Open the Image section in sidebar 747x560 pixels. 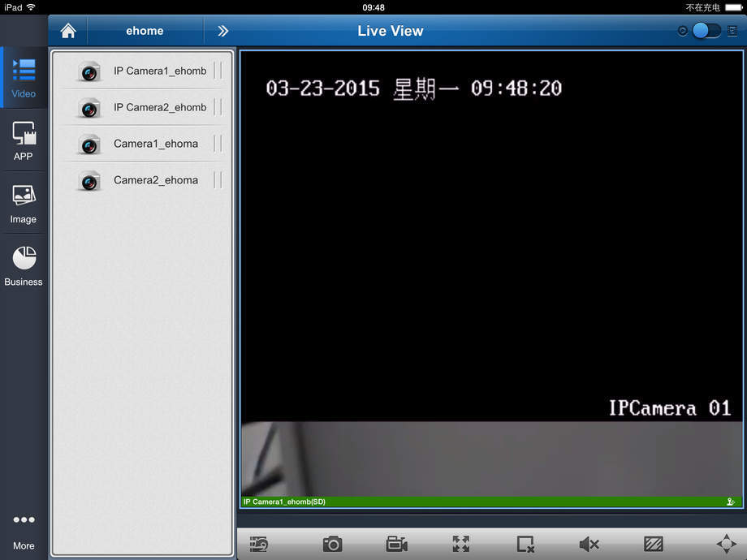(x=24, y=204)
